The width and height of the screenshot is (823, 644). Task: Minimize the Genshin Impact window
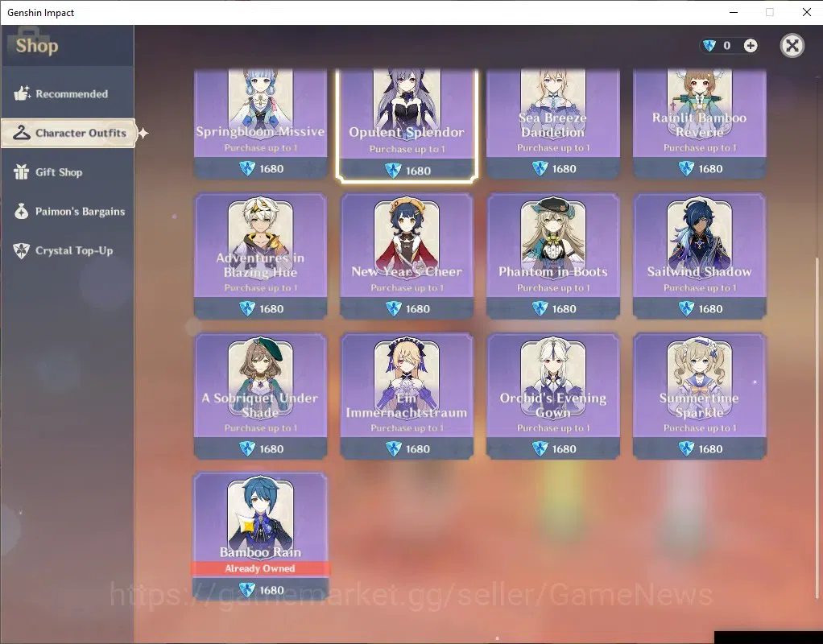tap(734, 12)
